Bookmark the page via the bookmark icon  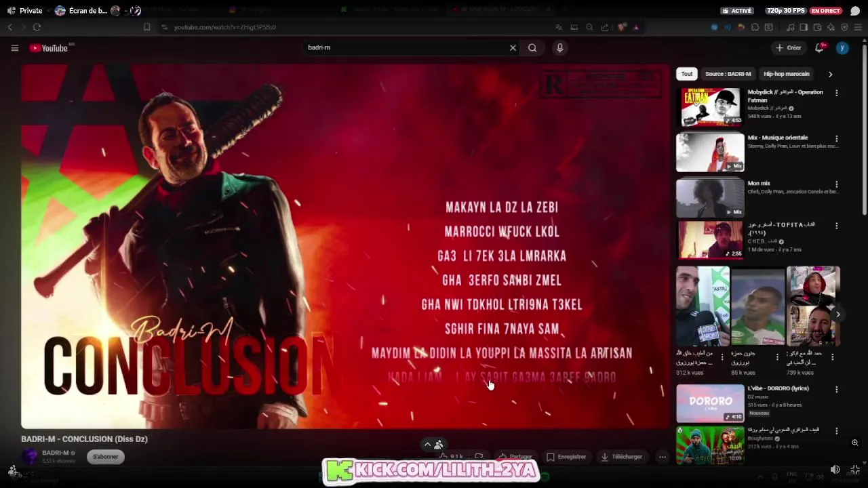click(x=146, y=27)
